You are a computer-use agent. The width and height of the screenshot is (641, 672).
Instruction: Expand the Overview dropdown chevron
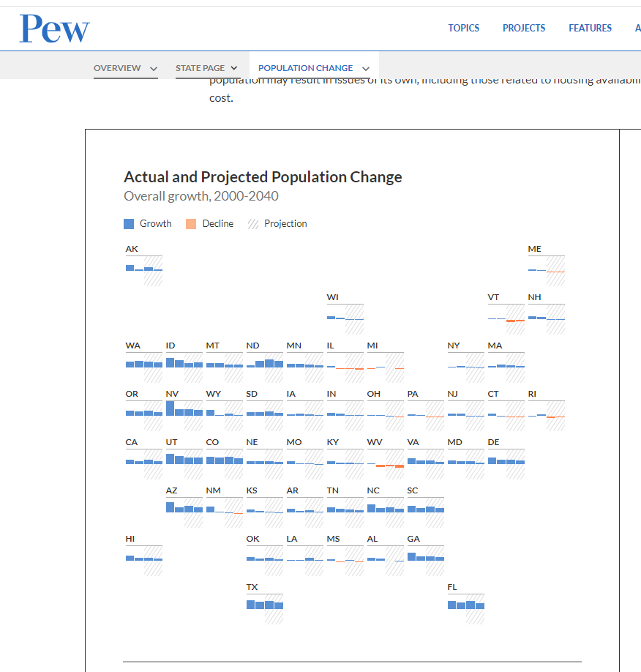(x=154, y=69)
